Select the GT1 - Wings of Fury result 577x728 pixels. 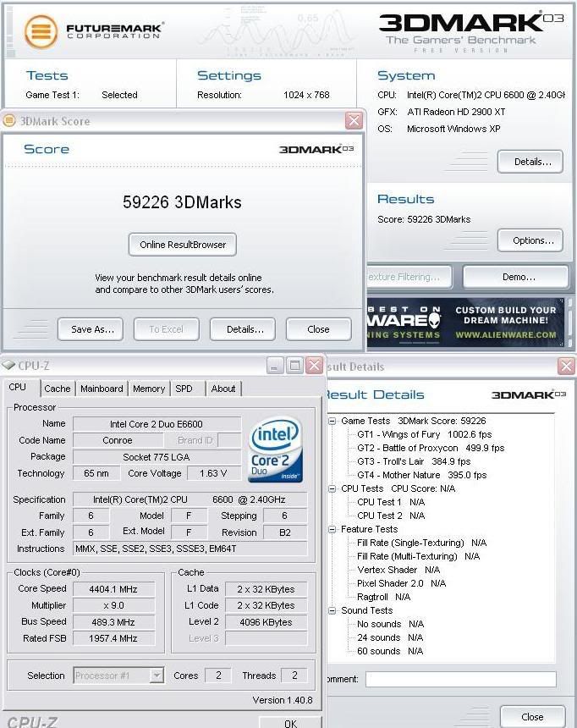tap(424, 434)
